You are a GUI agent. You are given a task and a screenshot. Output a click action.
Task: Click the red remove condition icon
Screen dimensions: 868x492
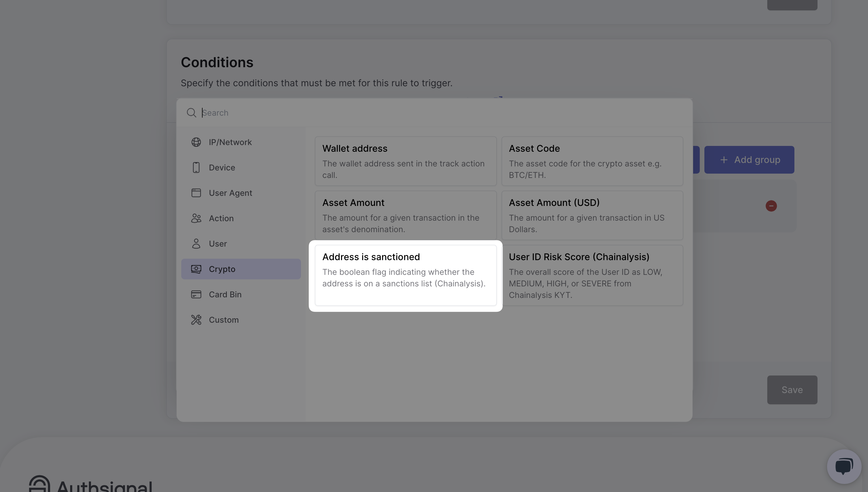click(x=771, y=206)
